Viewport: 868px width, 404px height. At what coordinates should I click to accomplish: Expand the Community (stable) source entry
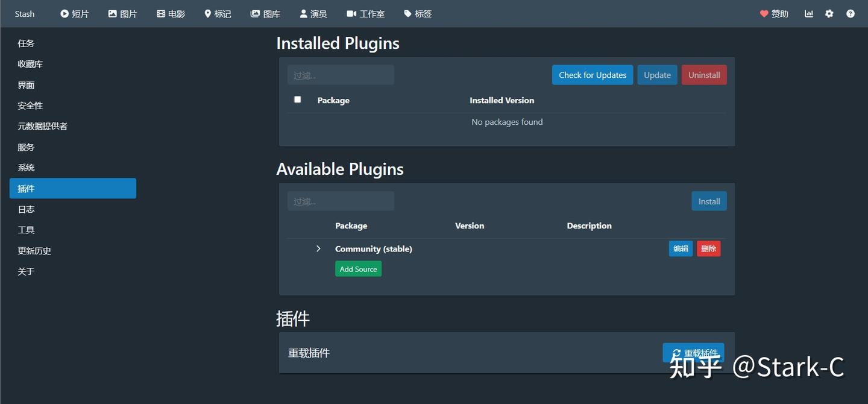[318, 248]
